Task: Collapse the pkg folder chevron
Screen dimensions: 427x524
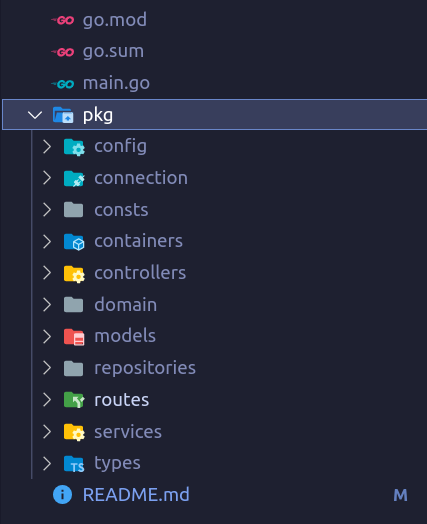Action: [35, 115]
